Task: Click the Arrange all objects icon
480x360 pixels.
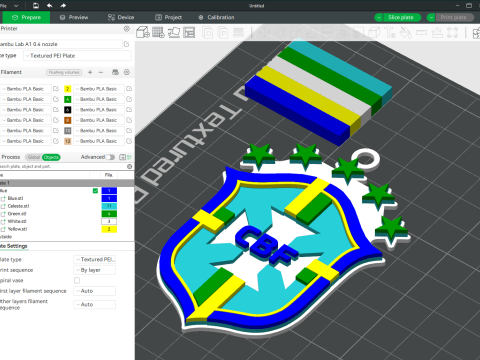Action: tap(189, 33)
